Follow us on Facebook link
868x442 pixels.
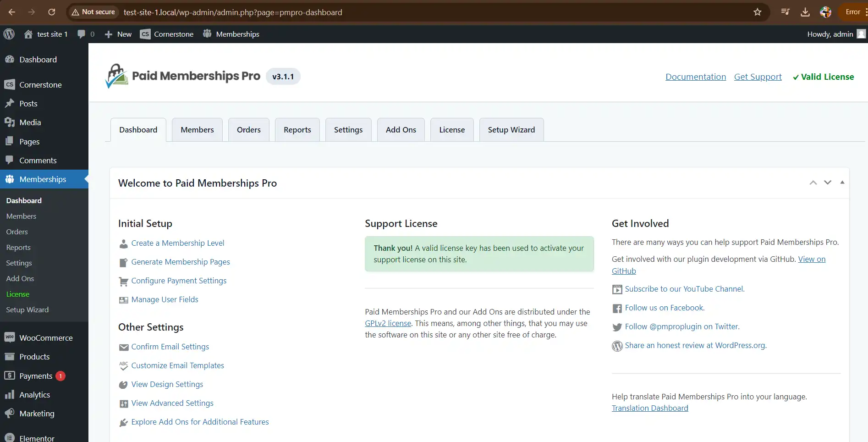[665, 308]
